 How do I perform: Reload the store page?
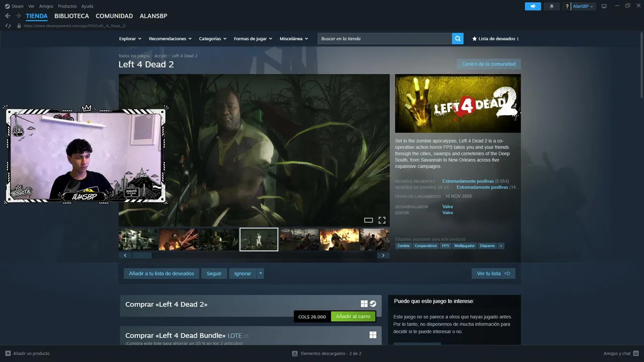[x=8, y=26]
